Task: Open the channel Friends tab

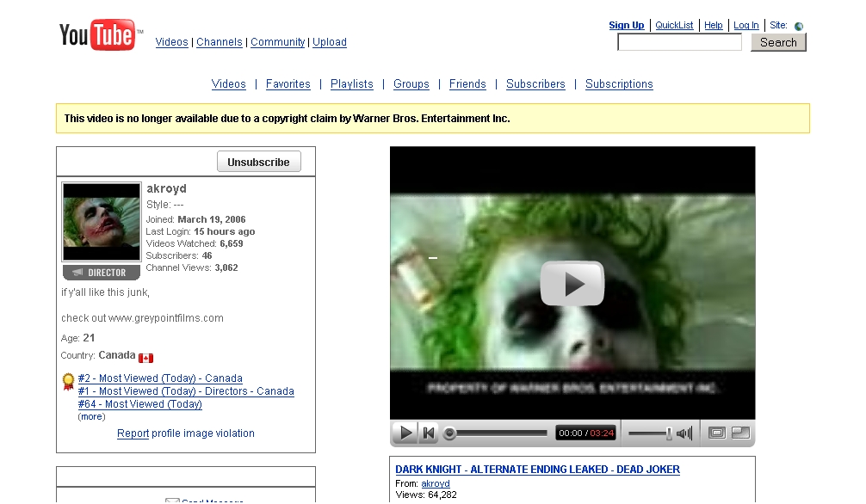Action: pyautogui.click(x=467, y=84)
